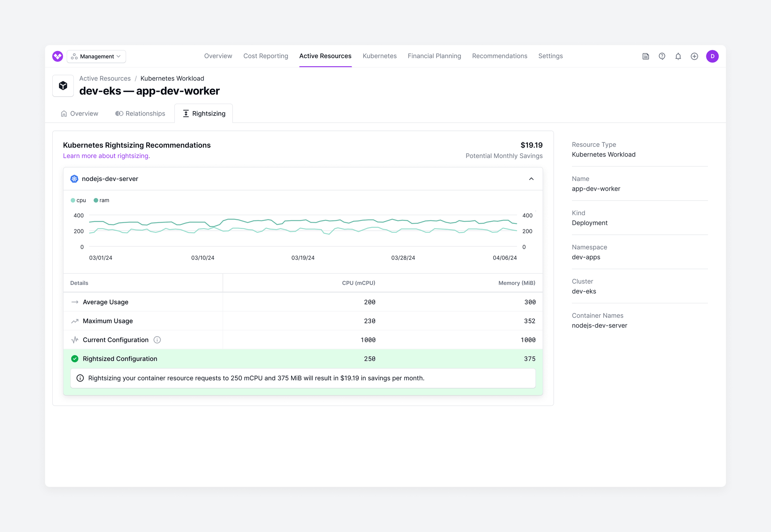Click the green check on Rightsized Configuration
The height and width of the screenshot is (532, 771).
tap(74, 358)
